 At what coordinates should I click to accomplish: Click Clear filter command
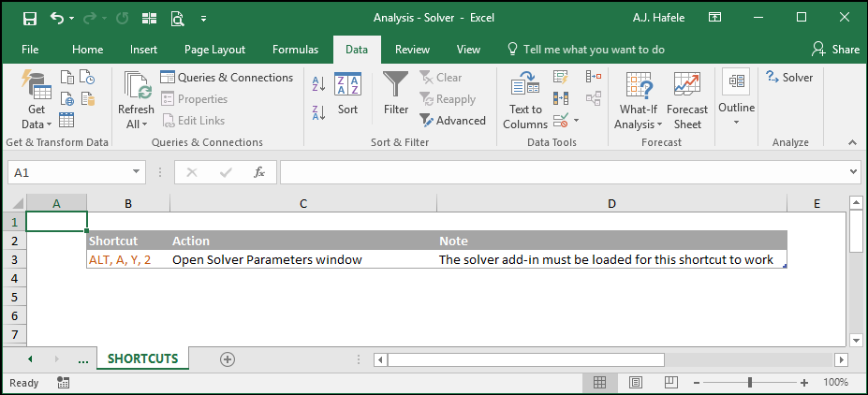click(440, 78)
